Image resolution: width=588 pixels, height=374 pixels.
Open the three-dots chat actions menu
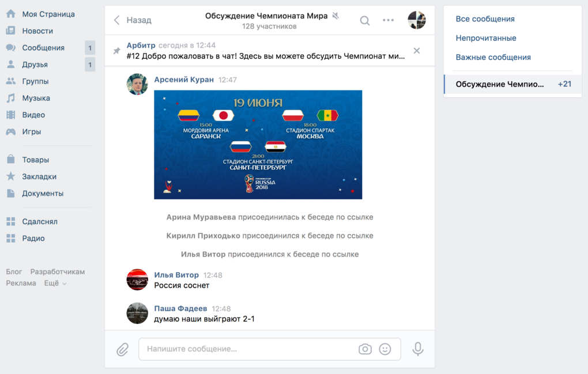(x=388, y=20)
